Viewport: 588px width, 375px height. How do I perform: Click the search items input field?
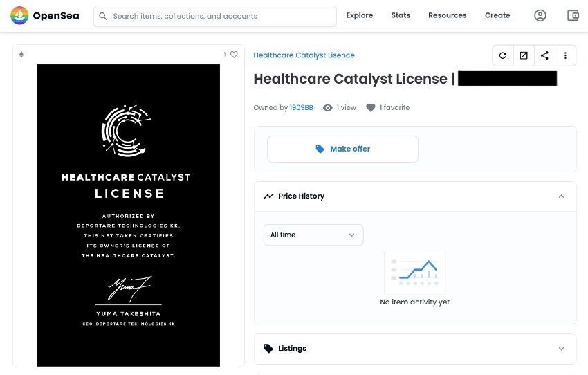tap(221, 16)
